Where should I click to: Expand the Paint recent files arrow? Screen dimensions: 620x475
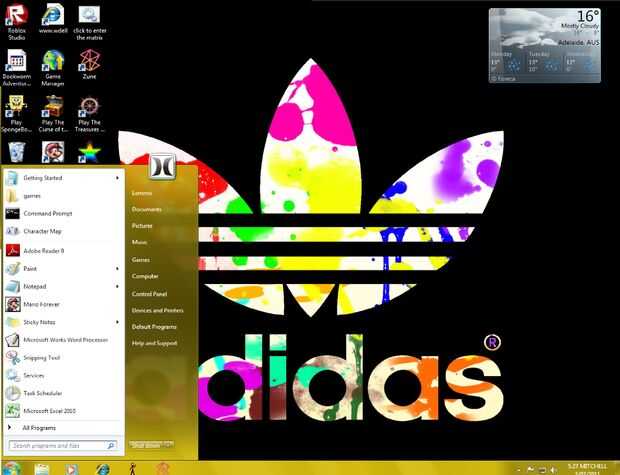tap(117, 269)
